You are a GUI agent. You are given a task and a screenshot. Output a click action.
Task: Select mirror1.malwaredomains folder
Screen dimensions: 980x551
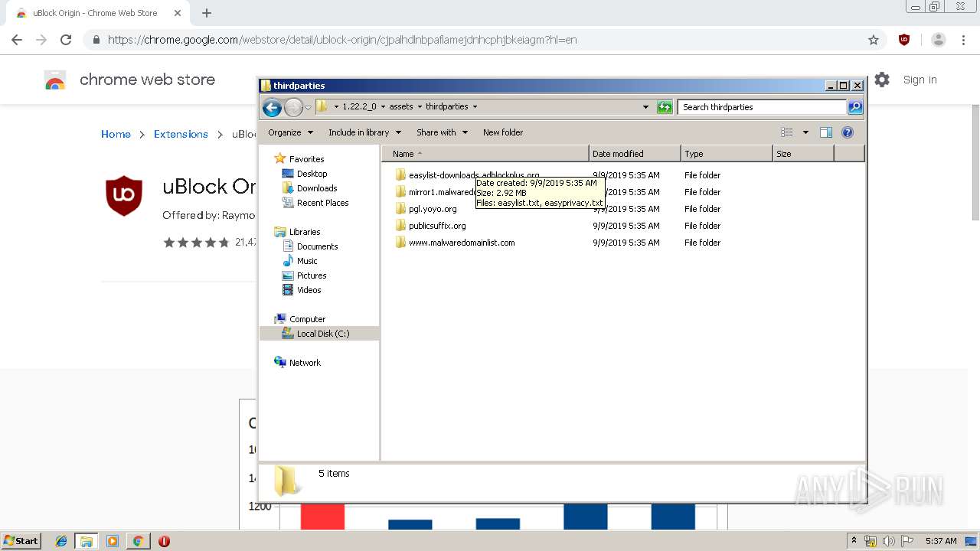pyautogui.click(x=442, y=192)
